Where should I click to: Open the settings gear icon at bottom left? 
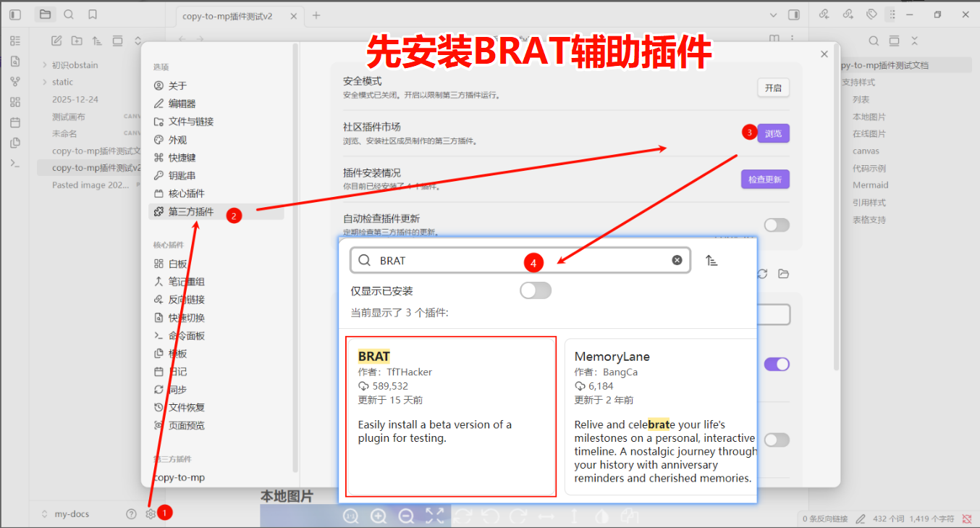click(150, 514)
